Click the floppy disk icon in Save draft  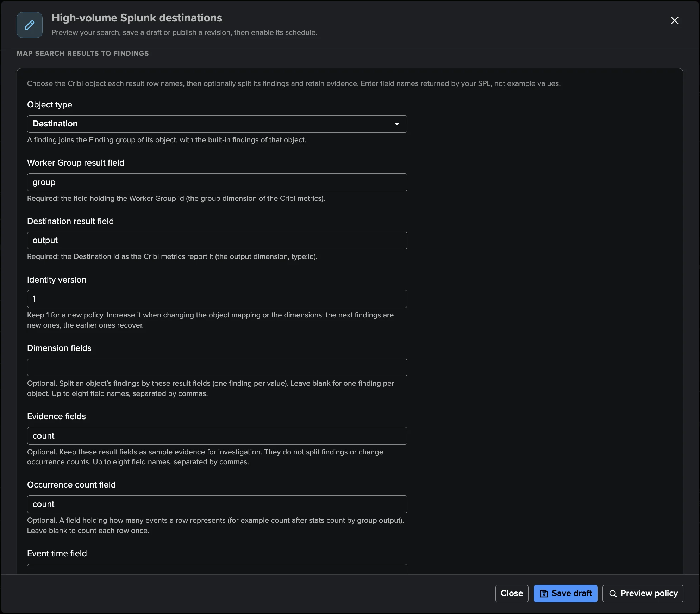544,594
